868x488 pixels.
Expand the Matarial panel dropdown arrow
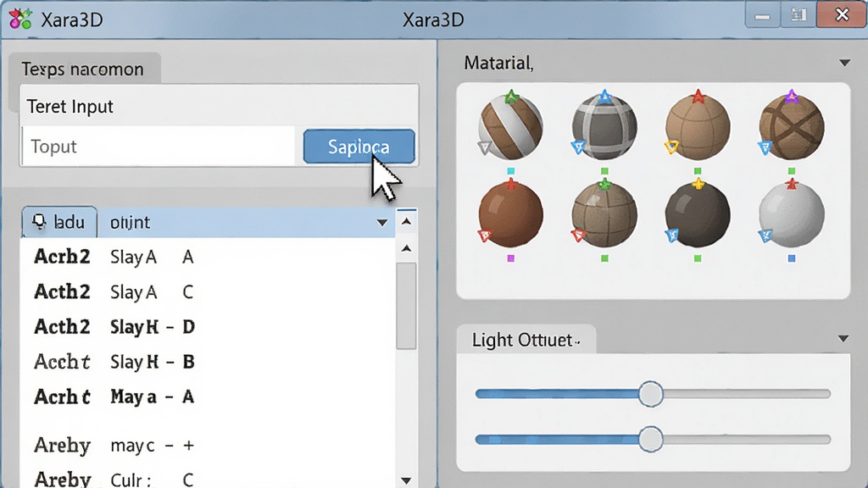(844, 63)
